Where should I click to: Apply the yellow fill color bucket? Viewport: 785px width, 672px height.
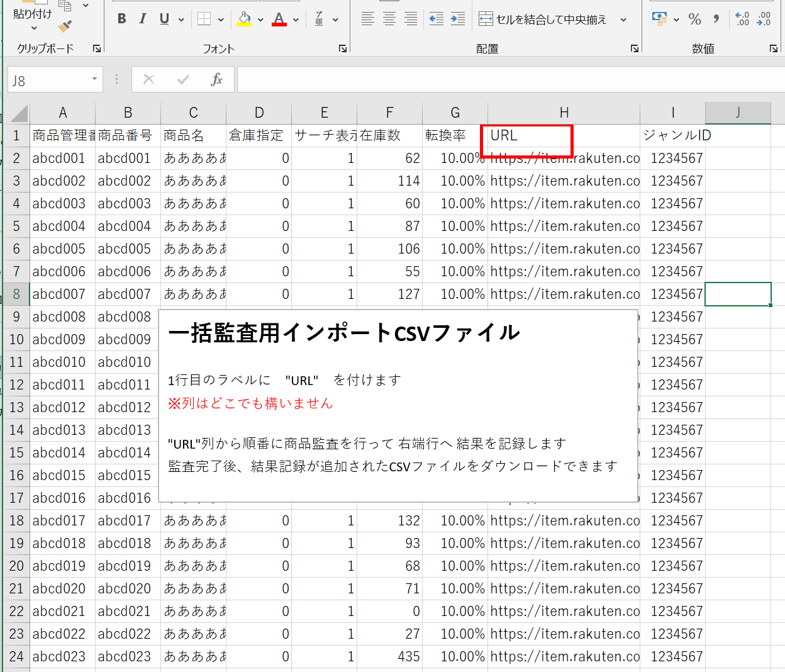pyautogui.click(x=244, y=19)
